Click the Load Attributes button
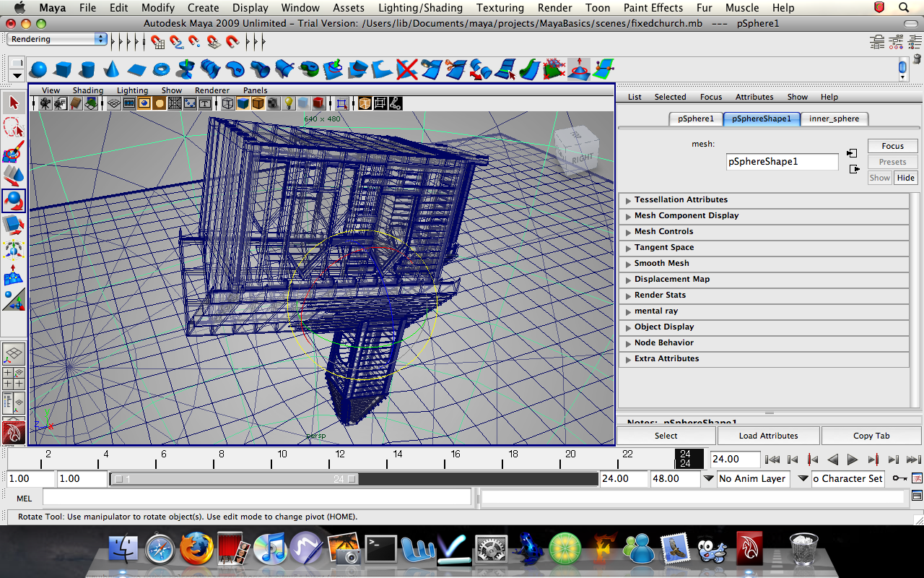924x578 pixels. (x=768, y=436)
